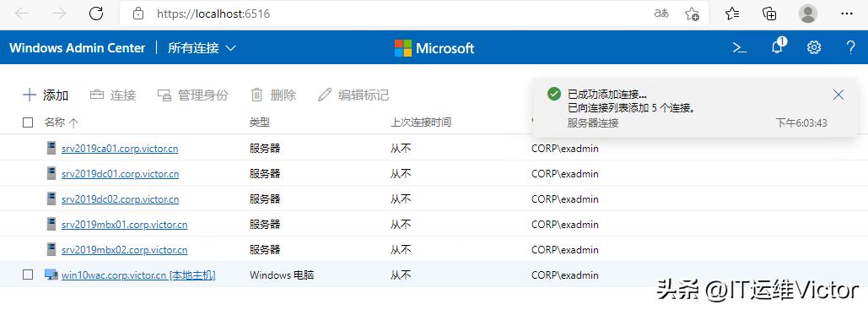The image size is (868, 310).
Task: Click the Windows Admin Center title
Action: (x=77, y=47)
